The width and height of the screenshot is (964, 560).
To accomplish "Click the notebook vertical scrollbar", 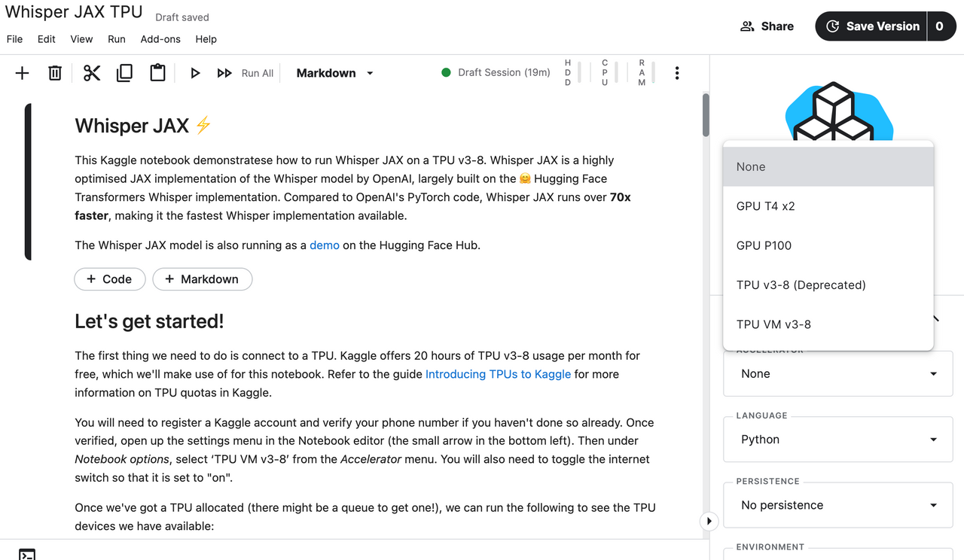I will point(706,114).
